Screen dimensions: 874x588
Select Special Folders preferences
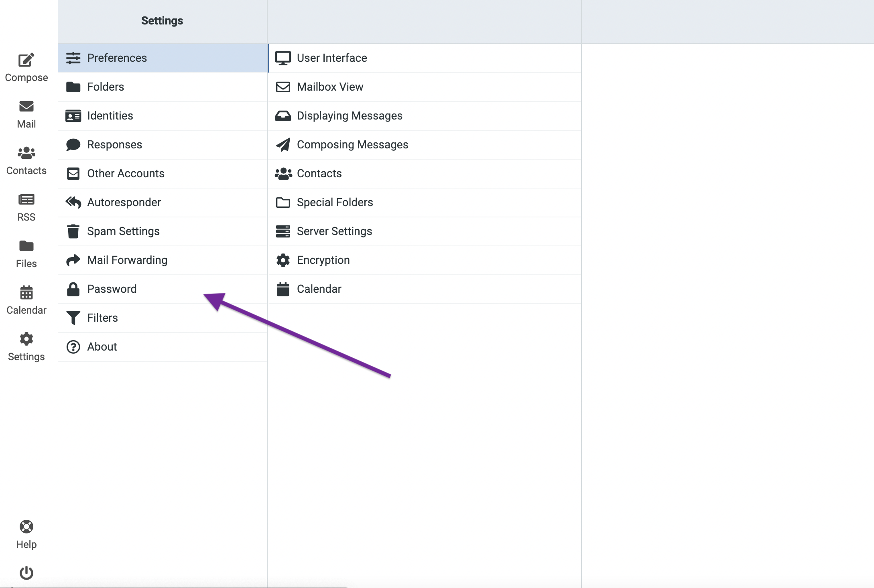click(335, 202)
